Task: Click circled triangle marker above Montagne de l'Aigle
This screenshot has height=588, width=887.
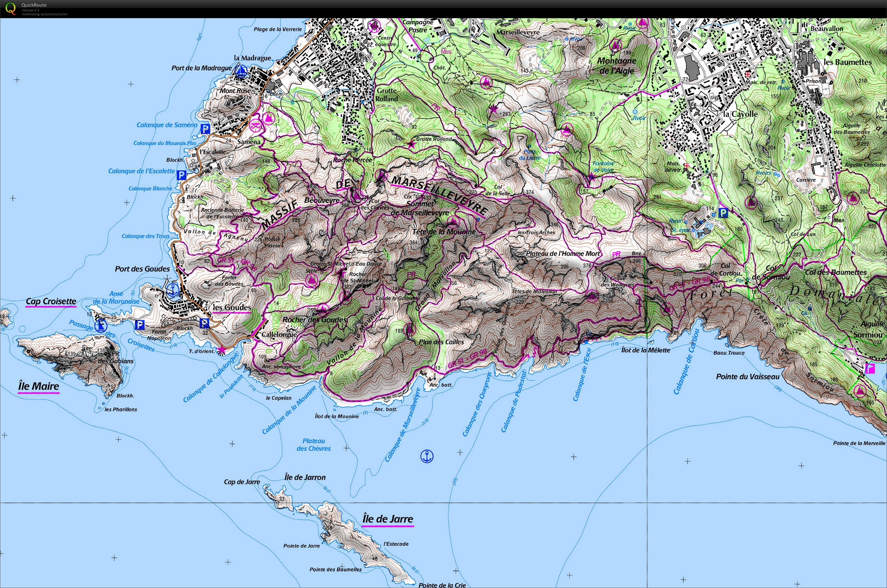Action: click(615, 46)
